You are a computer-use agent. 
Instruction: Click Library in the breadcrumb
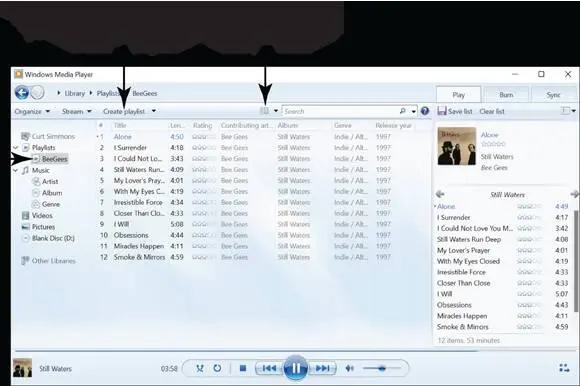(75, 93)
